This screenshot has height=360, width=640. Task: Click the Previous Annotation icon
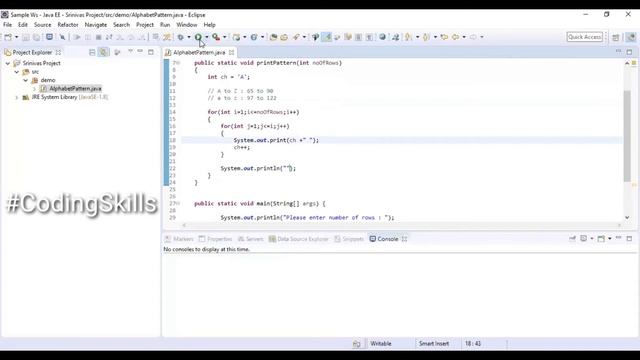[426, 37]
